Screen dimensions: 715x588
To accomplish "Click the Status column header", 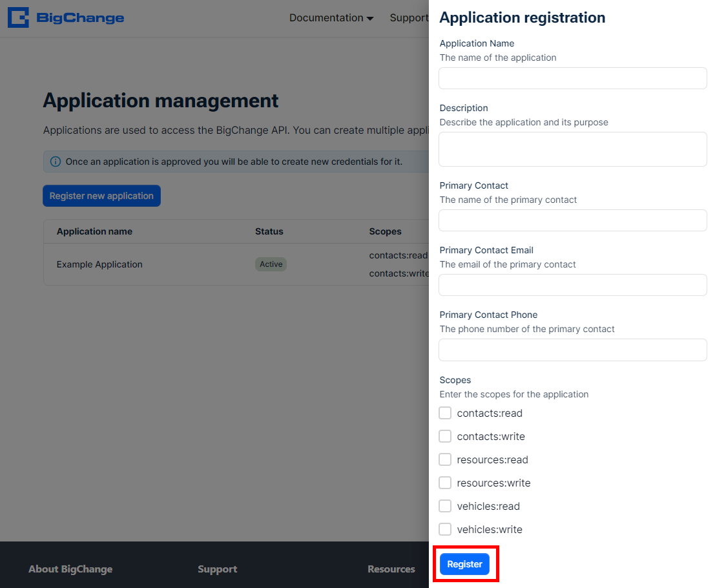I will (x=269, y=231).
